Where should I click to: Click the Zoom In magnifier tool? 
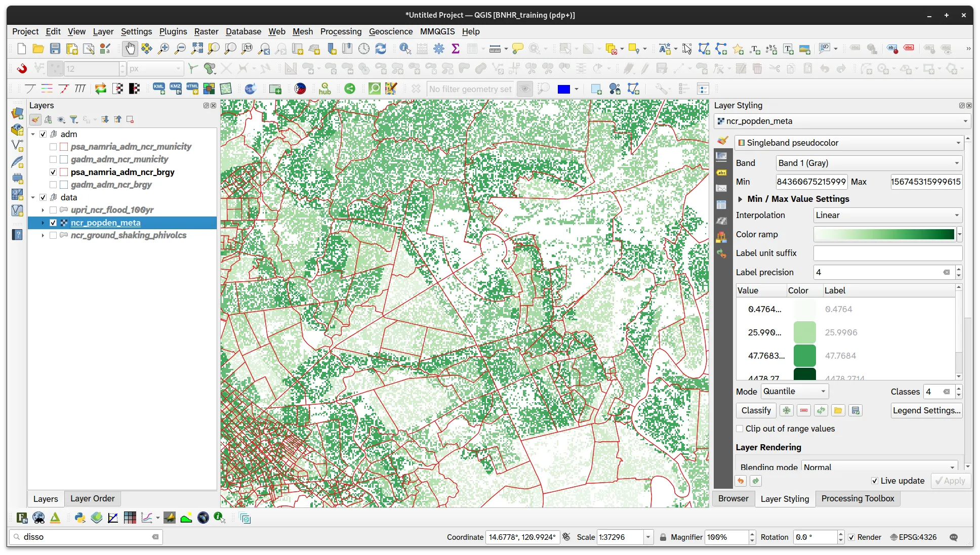[164, 49]
